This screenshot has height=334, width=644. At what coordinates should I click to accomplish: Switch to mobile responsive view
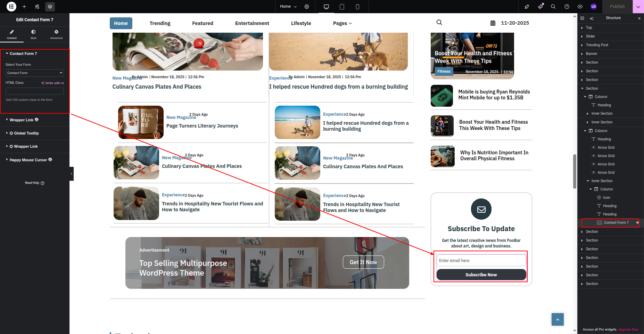[x=357, y=7]
